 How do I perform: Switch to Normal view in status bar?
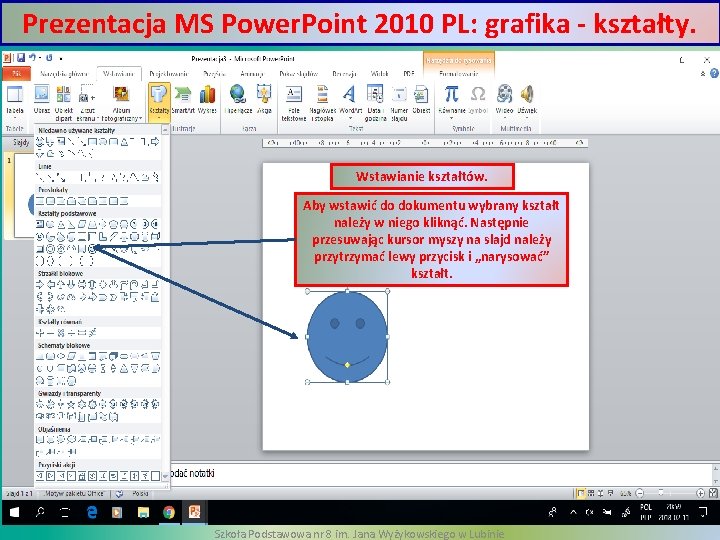point(581,494)
